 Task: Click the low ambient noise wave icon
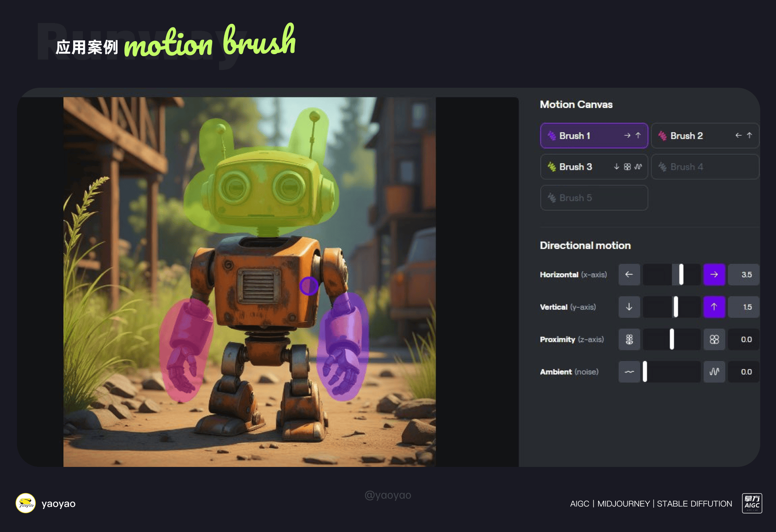tap(629, 372)
